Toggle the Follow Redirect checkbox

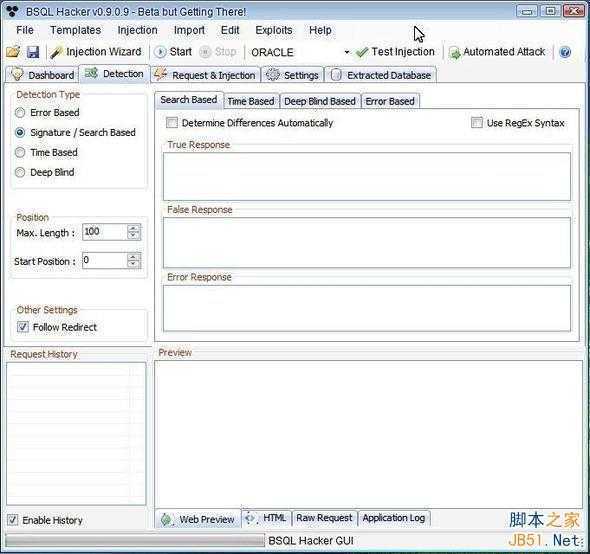click(23, 327)
